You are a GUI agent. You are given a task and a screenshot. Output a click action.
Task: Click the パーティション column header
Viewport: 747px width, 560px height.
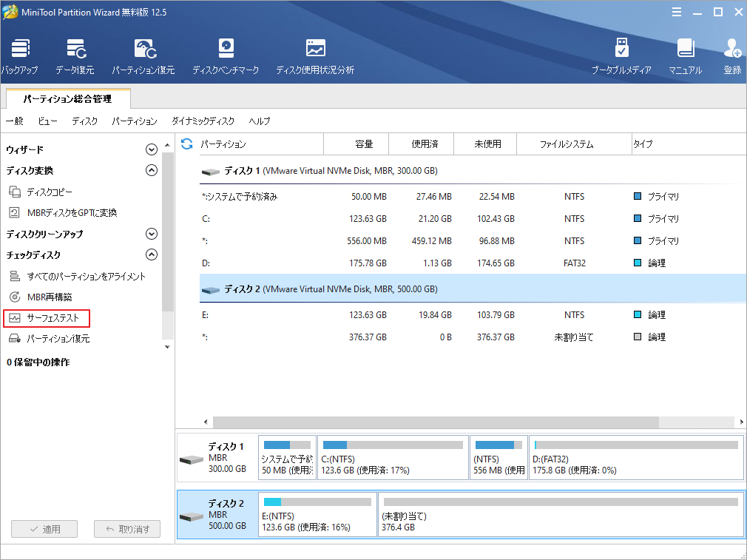tap(261, 144)
